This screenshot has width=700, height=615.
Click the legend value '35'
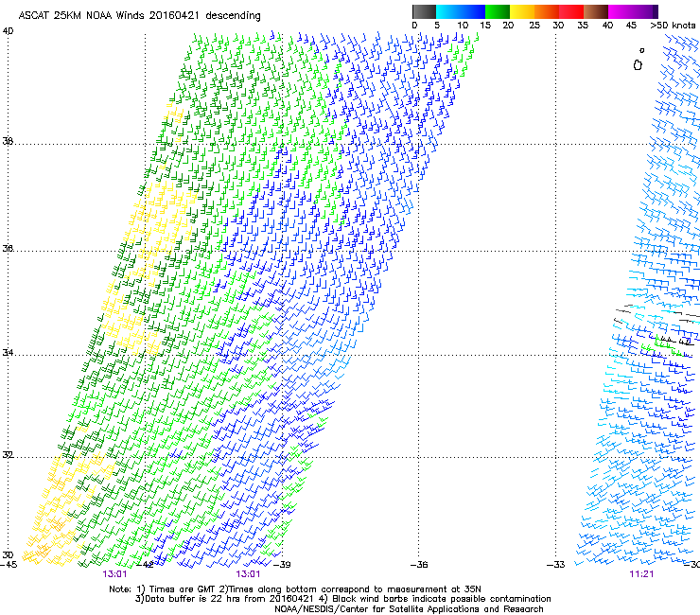coord(583,26)
